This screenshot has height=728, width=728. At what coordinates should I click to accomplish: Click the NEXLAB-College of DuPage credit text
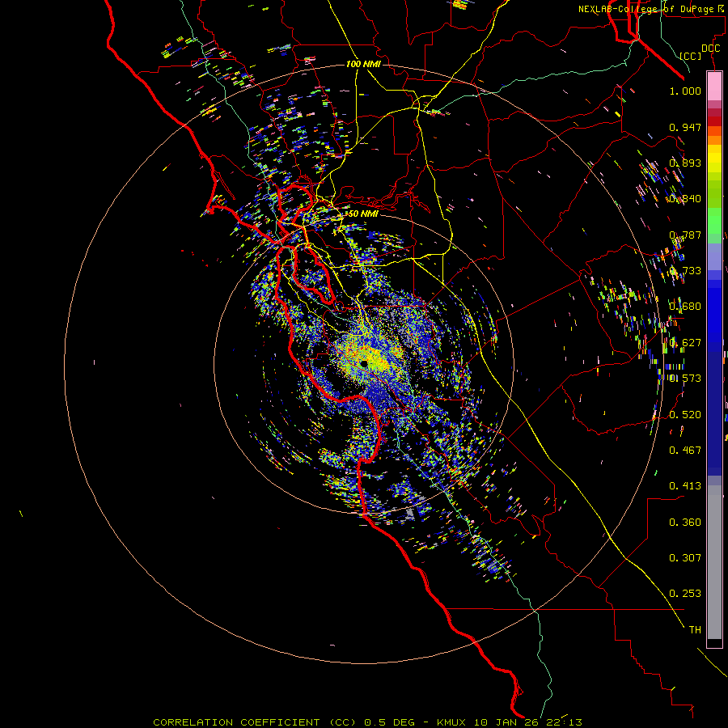point(650,9)
